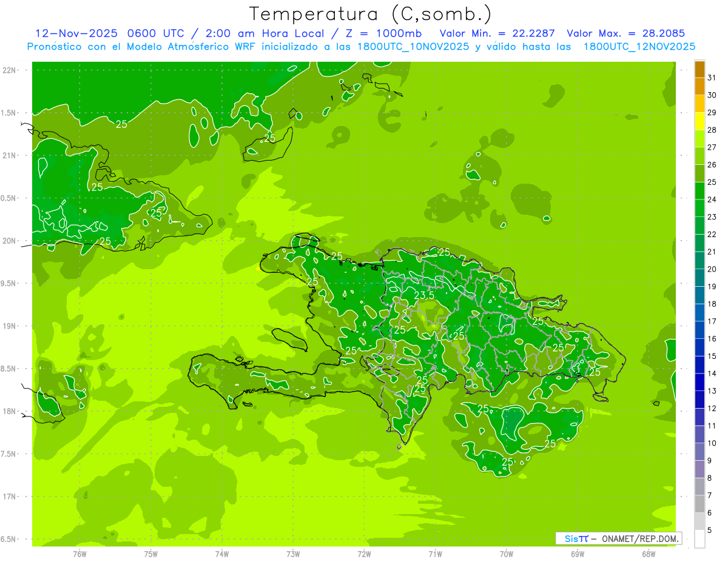Click the 76W longitude axis label
The width and height of the screenshot is (728, 562).
point(79,554)
